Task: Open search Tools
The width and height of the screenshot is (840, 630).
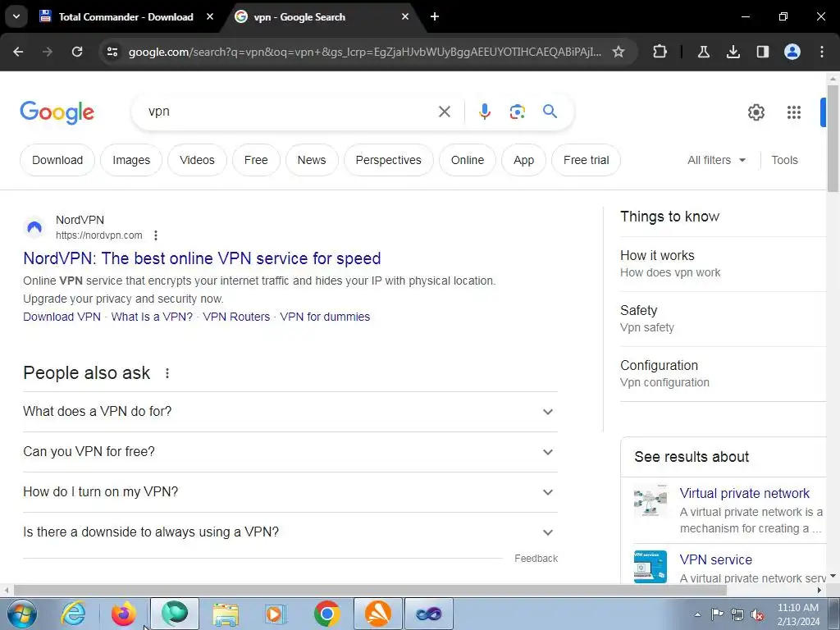Action: pos(784,160)
